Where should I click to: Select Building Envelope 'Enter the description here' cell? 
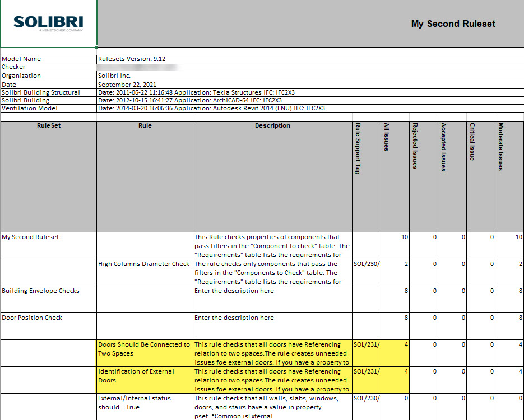[272, 299]
